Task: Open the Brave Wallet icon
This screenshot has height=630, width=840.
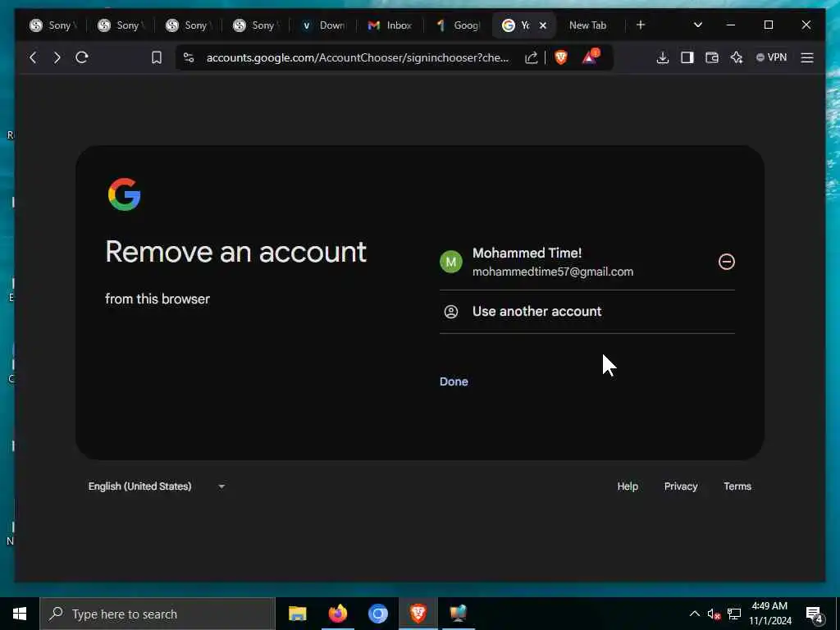Action: [712, 57]
